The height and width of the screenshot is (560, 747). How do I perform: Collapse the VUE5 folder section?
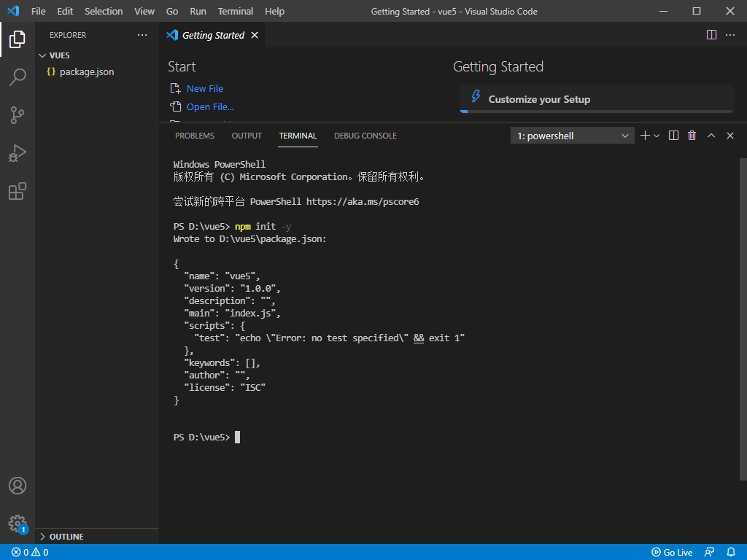97,55
